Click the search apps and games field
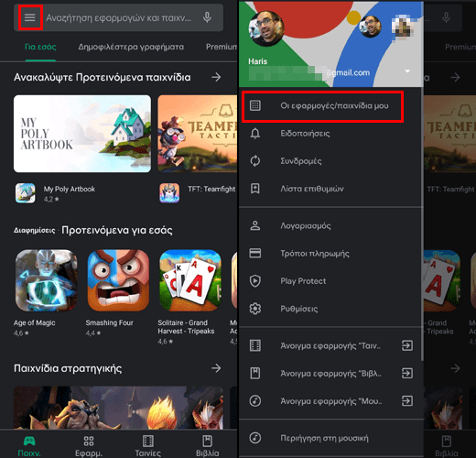The width and height of the screenshot is (476, 458). pos(118,17)
